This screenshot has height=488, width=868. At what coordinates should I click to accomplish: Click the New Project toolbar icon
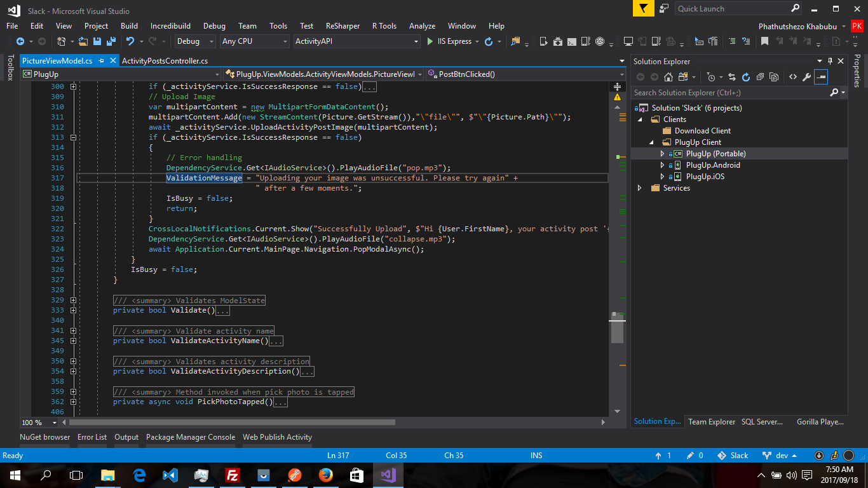coord(62,41)
